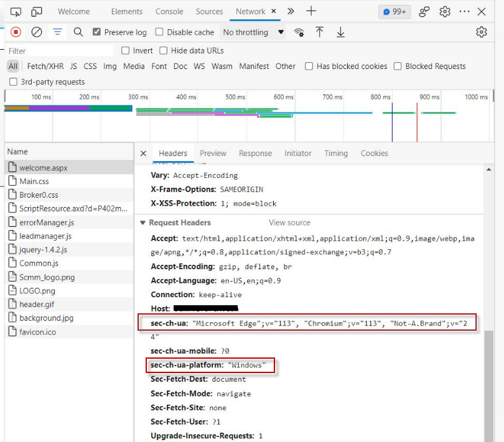This screenshot has height=442, width=504.
Task: Import HAR file using upload arrow
Action: pos(320,32)
